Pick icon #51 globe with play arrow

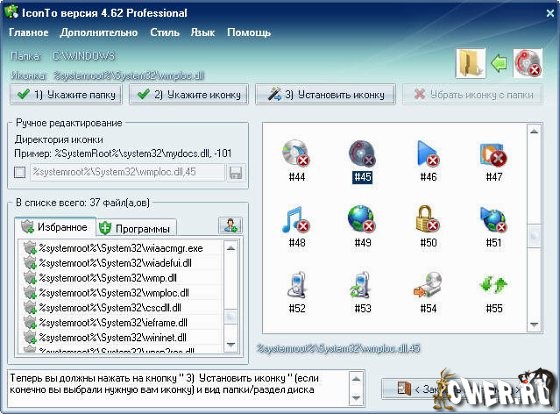click(494, 219)
